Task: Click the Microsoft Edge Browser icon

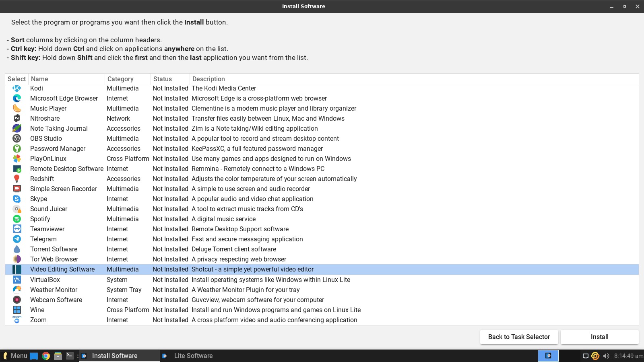Action: [17, 98]
